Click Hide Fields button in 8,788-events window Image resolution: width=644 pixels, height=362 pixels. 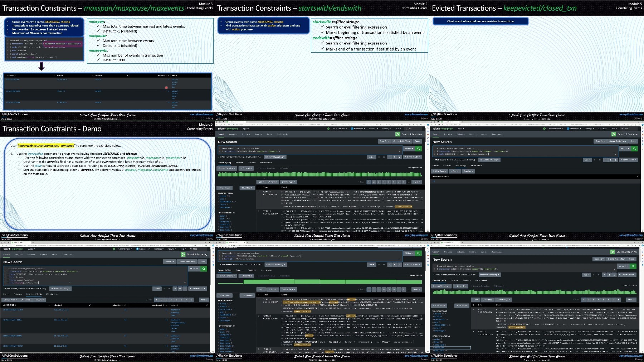tap(225, 188)
